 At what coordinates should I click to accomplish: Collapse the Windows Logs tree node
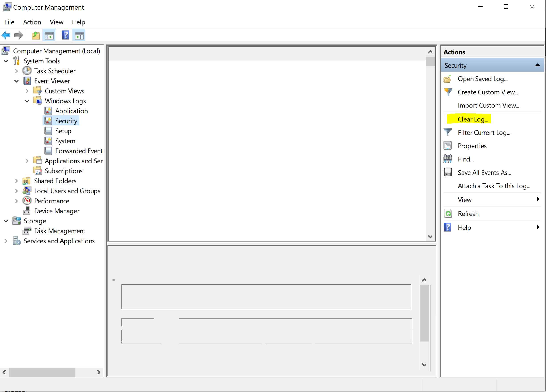27,101
